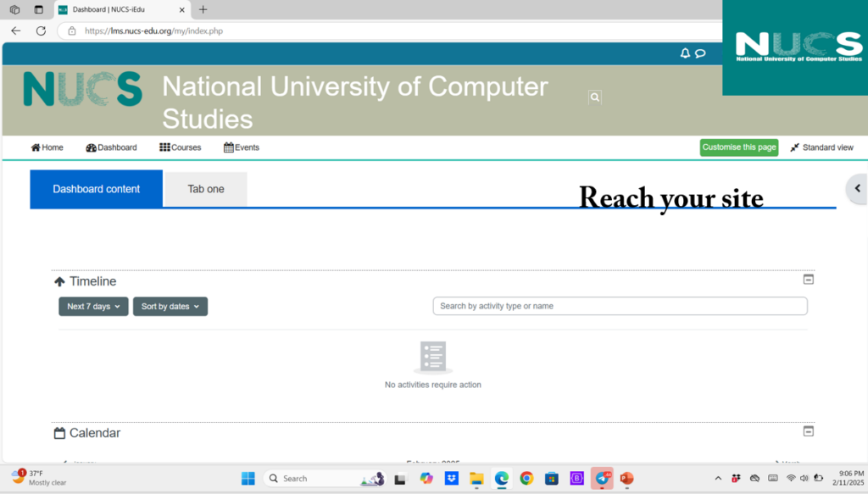Open the purple B app on the taskbar
868x494 pixels.
pos(576,479)
